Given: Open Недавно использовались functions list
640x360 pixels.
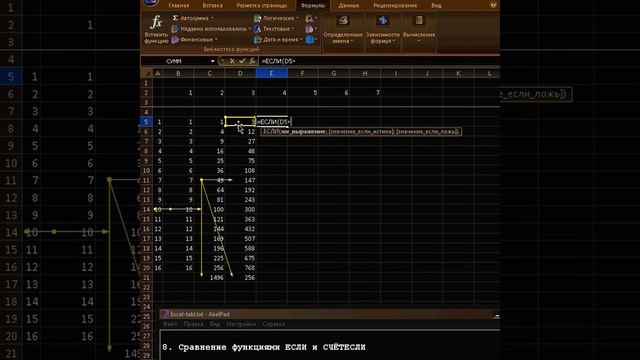Looking at the screenshot, I should [211, 29].
